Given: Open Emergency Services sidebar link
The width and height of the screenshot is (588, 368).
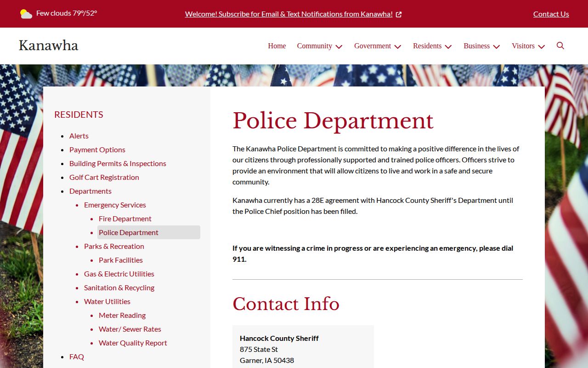Looking at the screenshot, I should (x=115, y=205).
